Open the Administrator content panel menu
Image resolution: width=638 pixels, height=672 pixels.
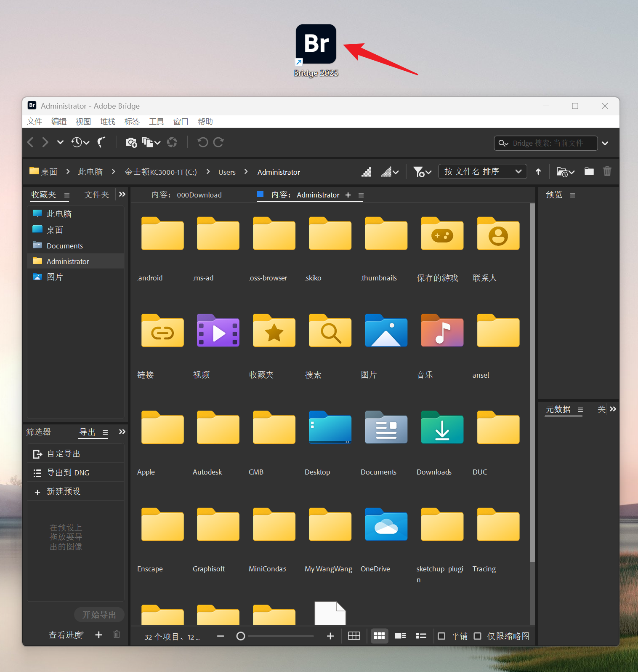click(361, 195)
